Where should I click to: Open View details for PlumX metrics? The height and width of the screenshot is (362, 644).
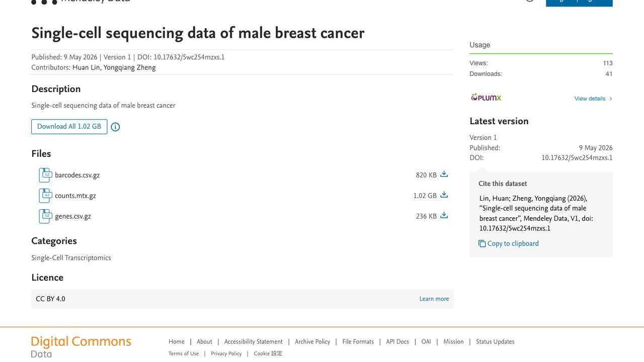click(594, 99)
